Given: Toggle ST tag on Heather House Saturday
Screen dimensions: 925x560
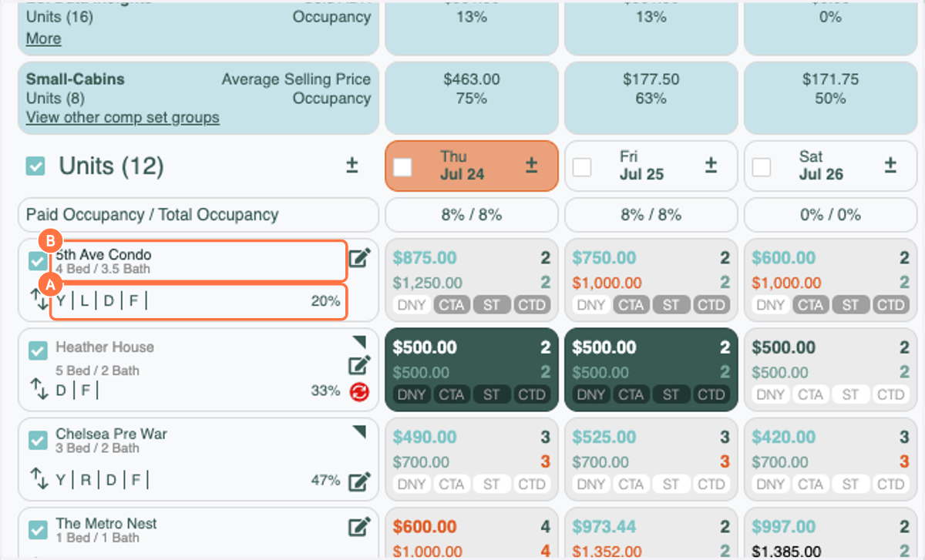Looking at the screenshot, I should coord(851,395).
